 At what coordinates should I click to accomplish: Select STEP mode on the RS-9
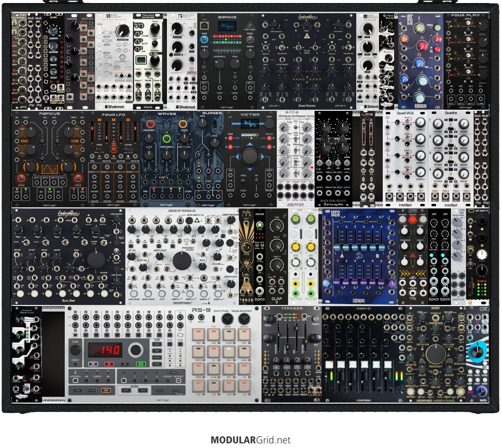click(106, 390)
